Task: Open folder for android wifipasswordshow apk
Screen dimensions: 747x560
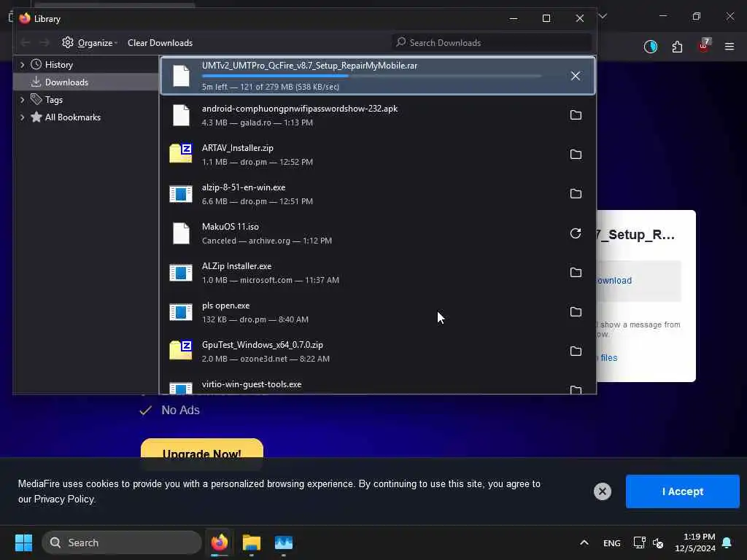Action: pyautogui.click(x=576, y=115)
